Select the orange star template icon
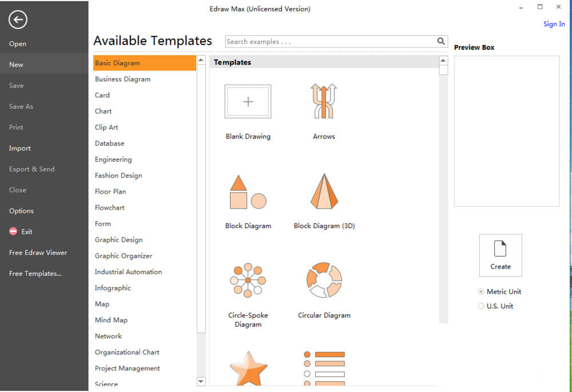Viewport: 572px width, 392px height. pyautogui.click(x=248, y=368)
